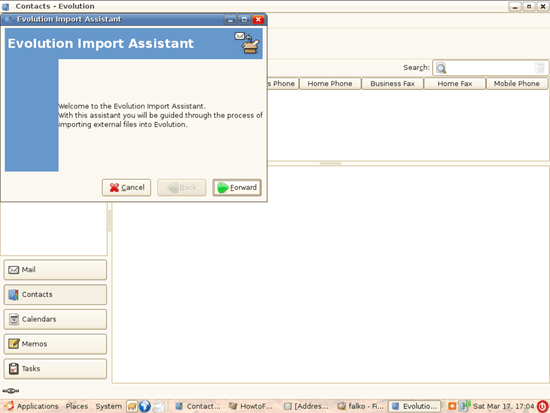550x413 pixels.
Task: Sort contacts by Mobile Phone column
Action: point(516,84)
